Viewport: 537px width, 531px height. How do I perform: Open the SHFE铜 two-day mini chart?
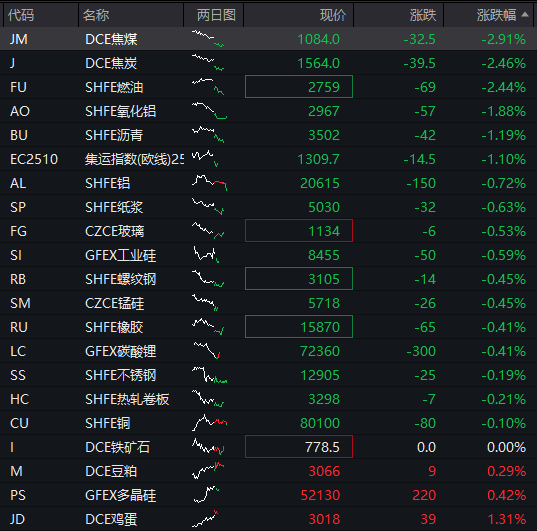pyautogui.click(x=209, y=422)
